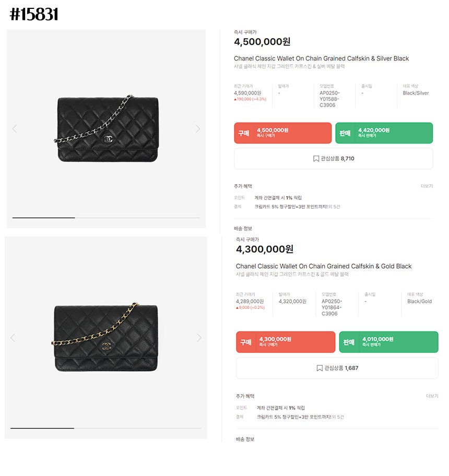Click image progress bar under gold chain bag

[105, 428]
